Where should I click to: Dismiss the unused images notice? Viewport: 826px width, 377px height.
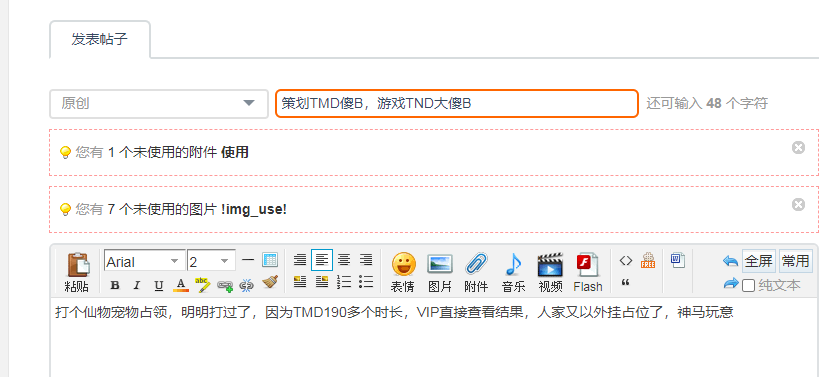point(799,204)
